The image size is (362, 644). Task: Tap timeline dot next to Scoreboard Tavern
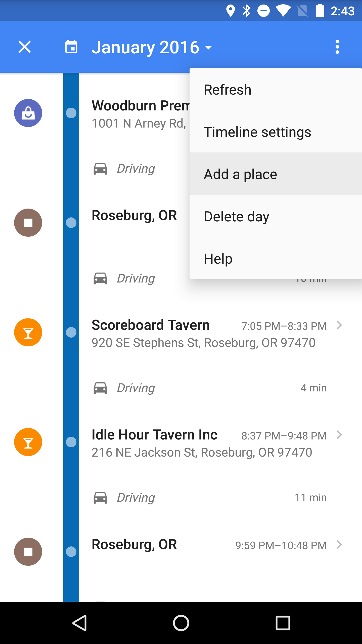point(71,332)
